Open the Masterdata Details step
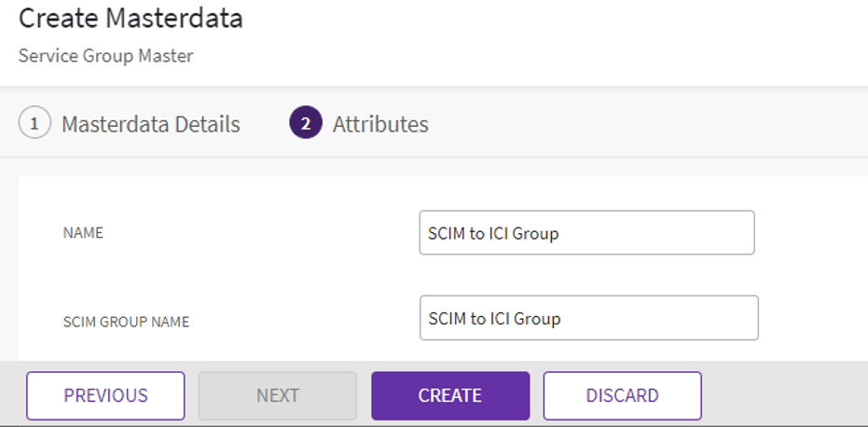The width and height of the screenshot is (868, 427). 150,124
